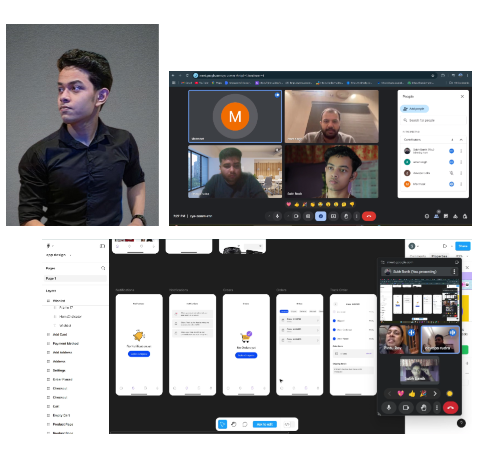This screenshot has width=484, height=452.
Task: Mute microphone in the Meet bottom toolbar
Action: click(x=277, y=216)
